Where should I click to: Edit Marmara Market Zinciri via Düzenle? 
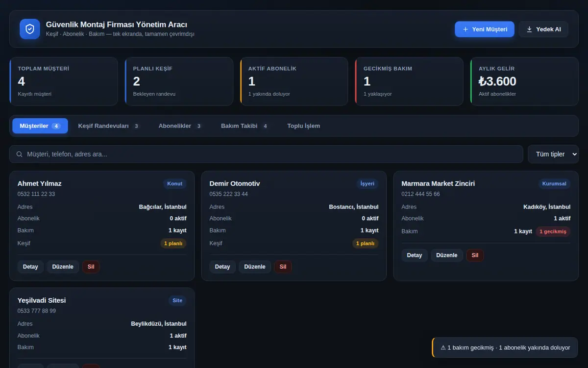pos(447,255)
